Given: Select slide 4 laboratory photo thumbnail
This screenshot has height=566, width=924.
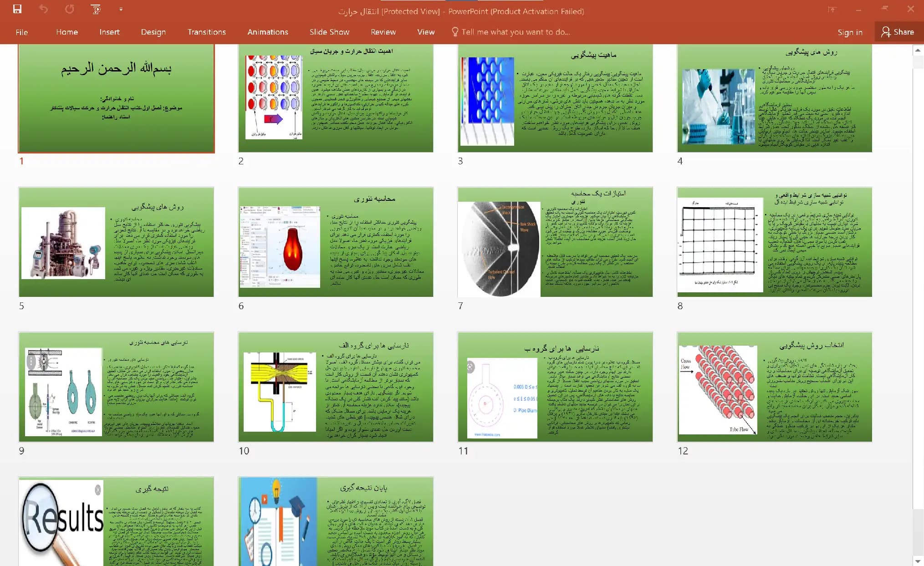Looking at the screenshot, I should 775,98.
